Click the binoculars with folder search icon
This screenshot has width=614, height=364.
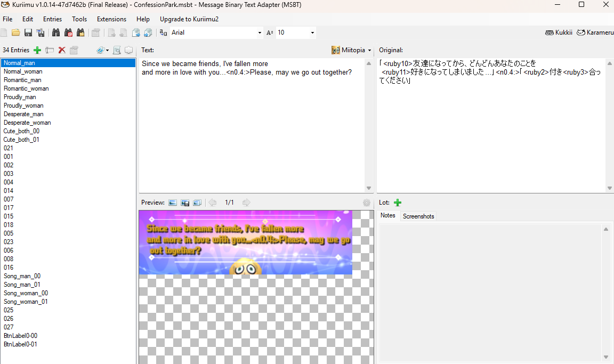pyautogui.click(x=80, y=33)
